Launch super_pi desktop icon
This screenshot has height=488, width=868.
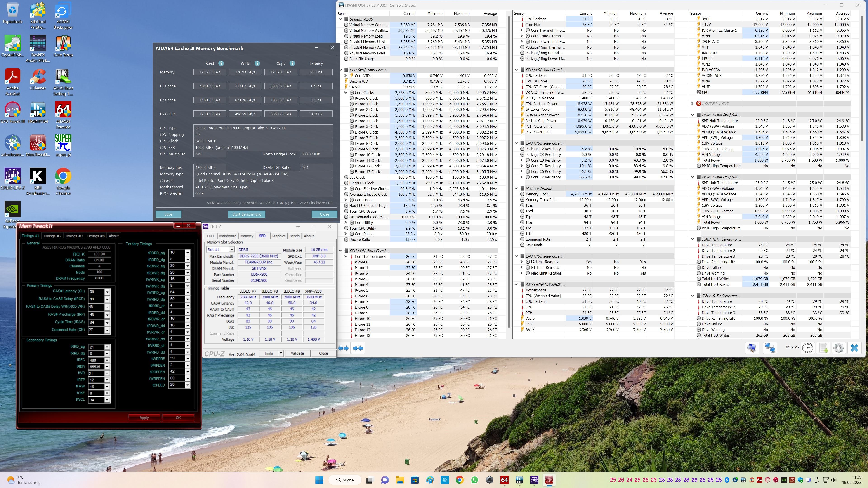[x=63, y=145]
